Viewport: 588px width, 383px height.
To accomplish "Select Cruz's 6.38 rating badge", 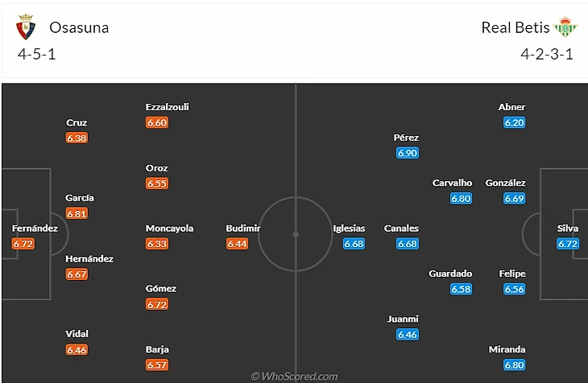I will point(77,138).
